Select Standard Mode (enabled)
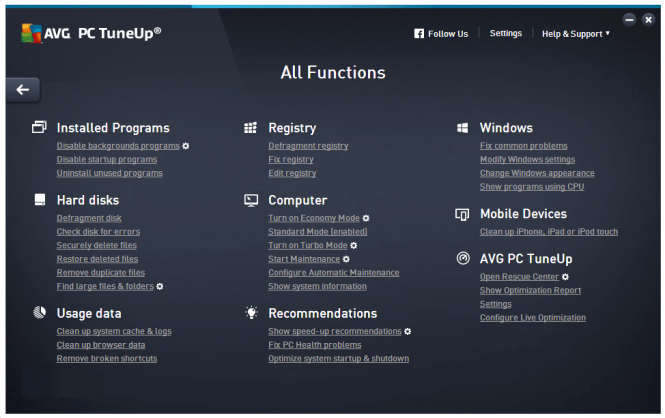 click(318, 231)
